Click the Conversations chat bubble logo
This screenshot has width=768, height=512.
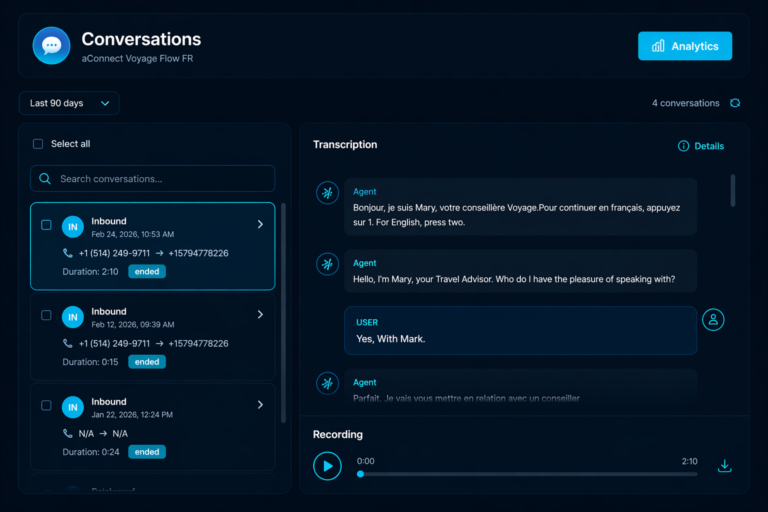point(51,46)
